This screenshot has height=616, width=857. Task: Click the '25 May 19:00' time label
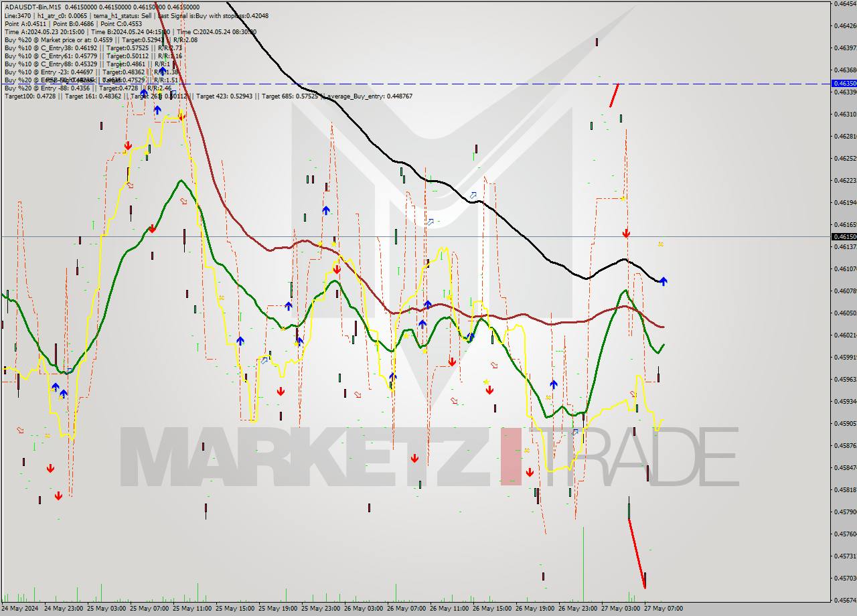(x=278, y=609)
